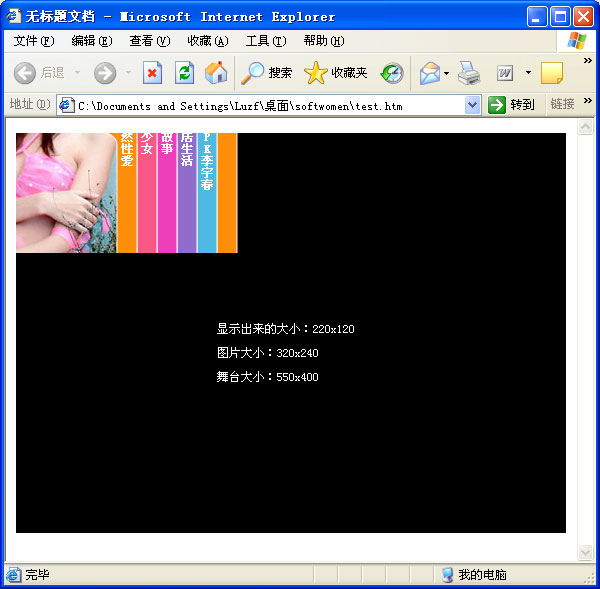This screenshot has height=589, width=600.
Task: Expand the Edit button dropdown arrow
Action: click(x=528, y=72)
